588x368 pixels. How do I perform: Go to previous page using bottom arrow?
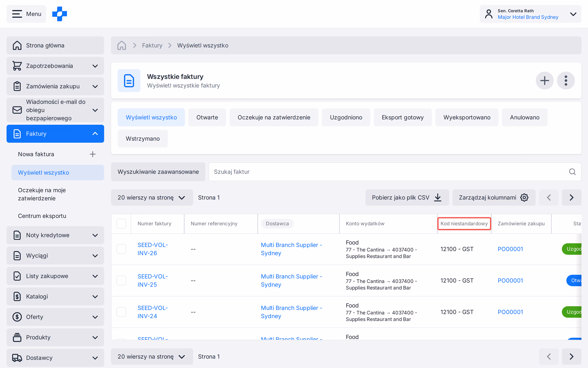pos(549,356)
